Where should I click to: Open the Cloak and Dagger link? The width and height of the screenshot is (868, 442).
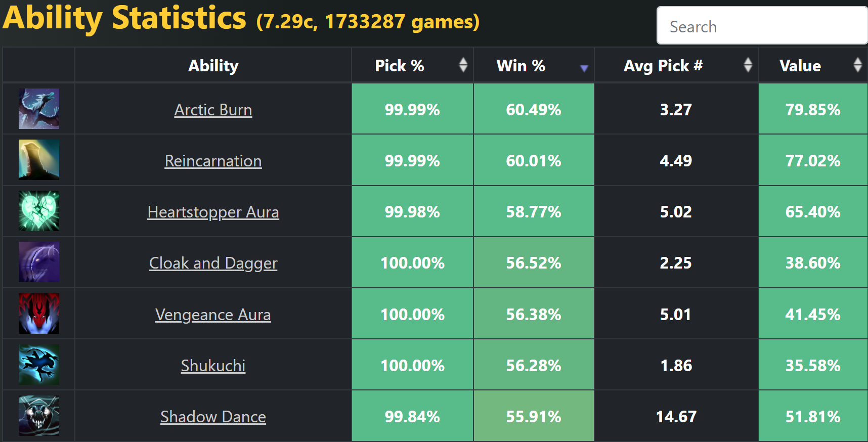[x=213, y=263]
